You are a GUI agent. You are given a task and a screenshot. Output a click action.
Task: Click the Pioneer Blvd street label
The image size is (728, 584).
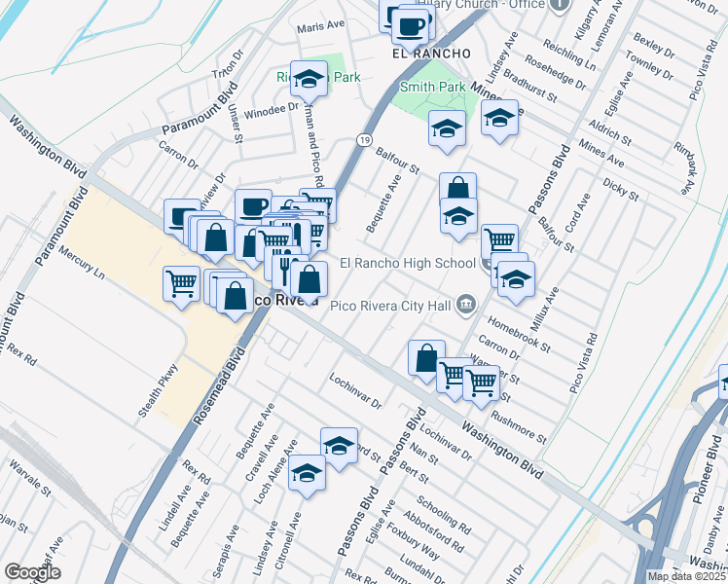707,469
